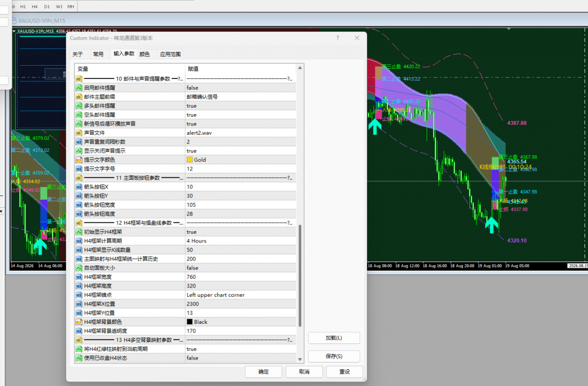The height and width of the screenshot is (386, 588).
Task: Click the integer icon beside H4框架宽度
Action: [x=79, y=277]
